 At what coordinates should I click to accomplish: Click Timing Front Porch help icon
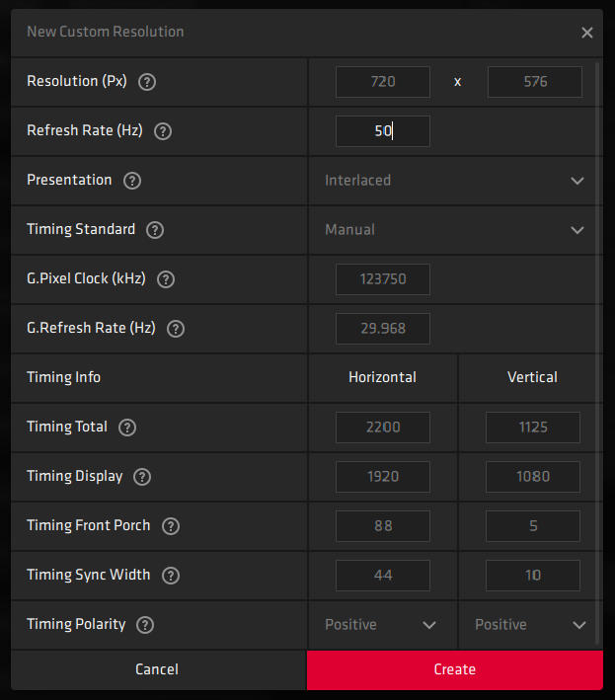171,526
